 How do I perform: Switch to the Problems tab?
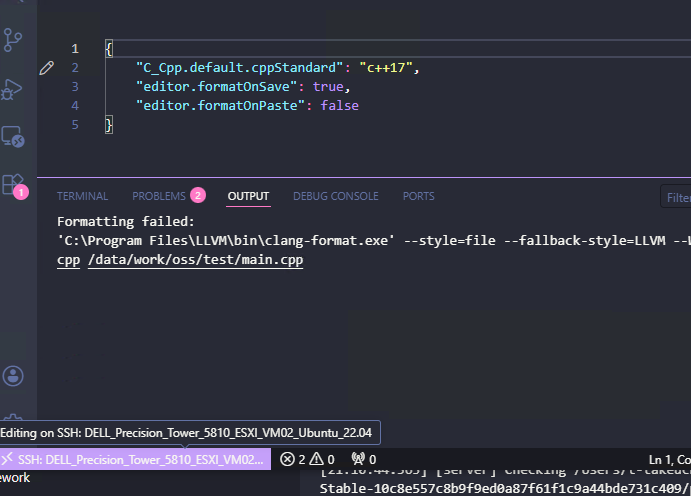click(160, 196)
